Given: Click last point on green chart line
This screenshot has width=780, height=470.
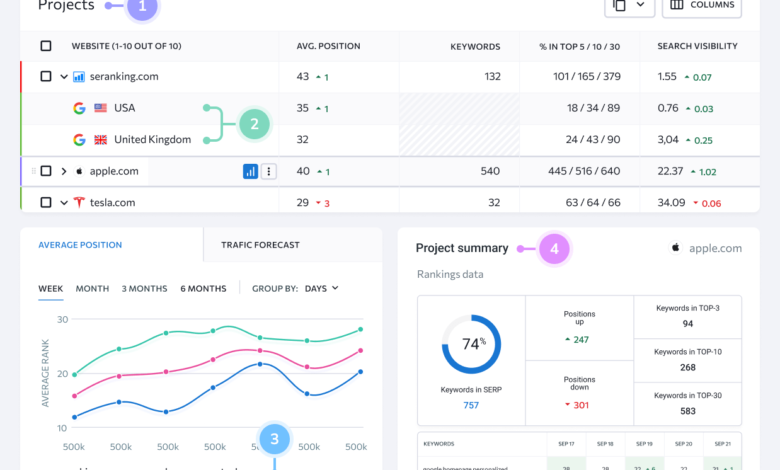Looking at the screenshot, I should (x=361, y=329).
